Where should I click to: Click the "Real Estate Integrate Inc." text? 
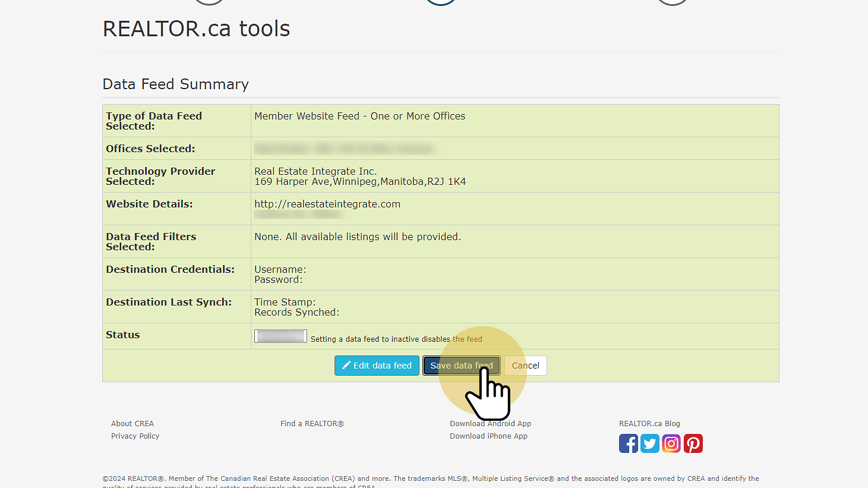315,171
